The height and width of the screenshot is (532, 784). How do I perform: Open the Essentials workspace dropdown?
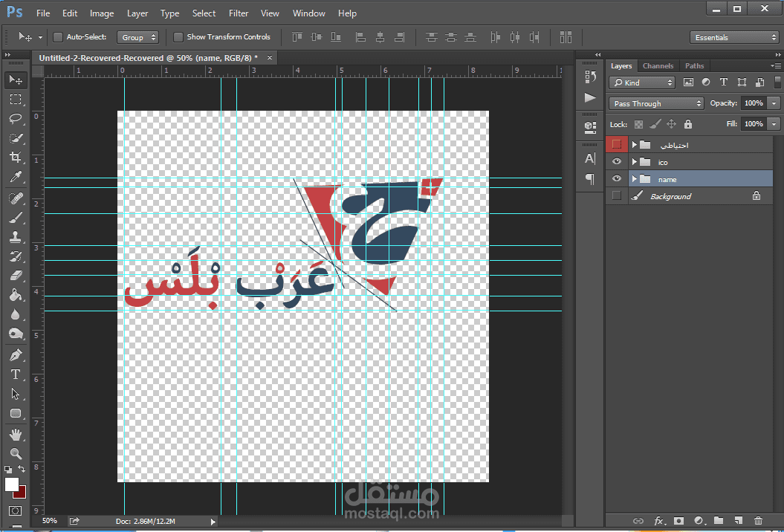(733, 37)
